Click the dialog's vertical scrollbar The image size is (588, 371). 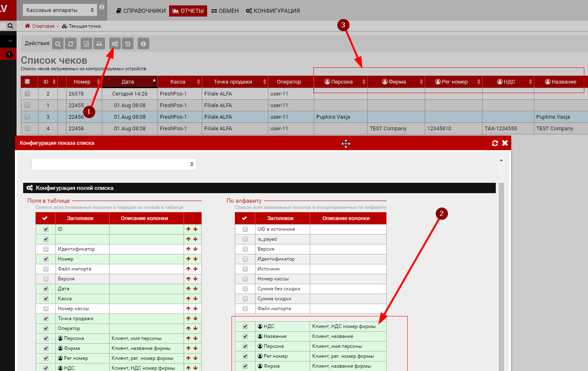[501, 269]
